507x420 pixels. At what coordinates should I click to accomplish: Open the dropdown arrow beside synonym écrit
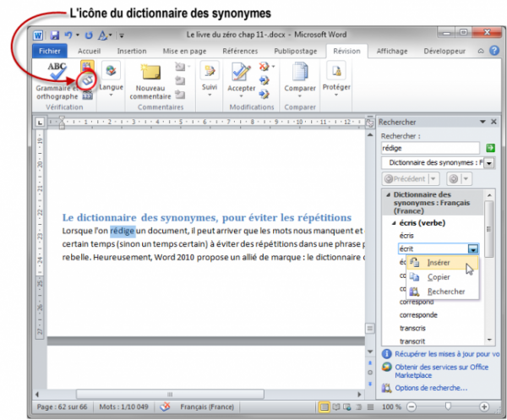pos(473,249)
